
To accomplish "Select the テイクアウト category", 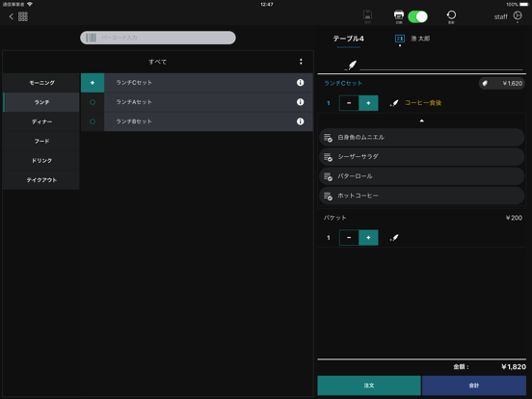I will [41, 180].
